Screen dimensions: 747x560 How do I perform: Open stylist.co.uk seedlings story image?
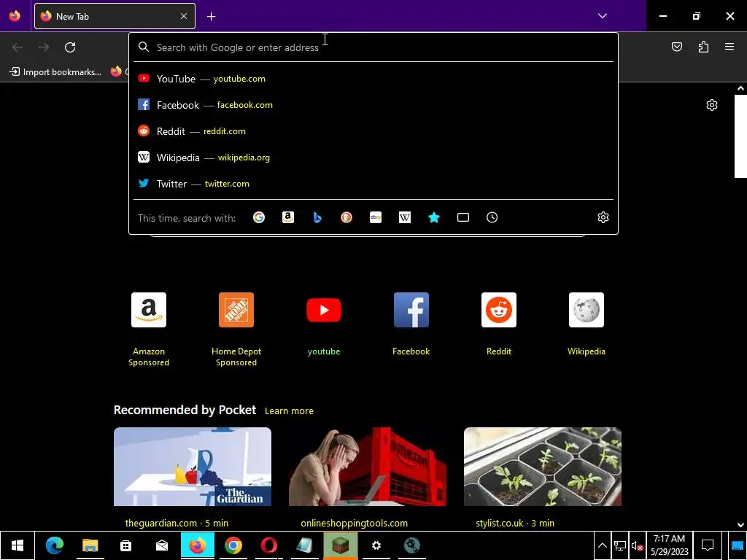point(543,467)
